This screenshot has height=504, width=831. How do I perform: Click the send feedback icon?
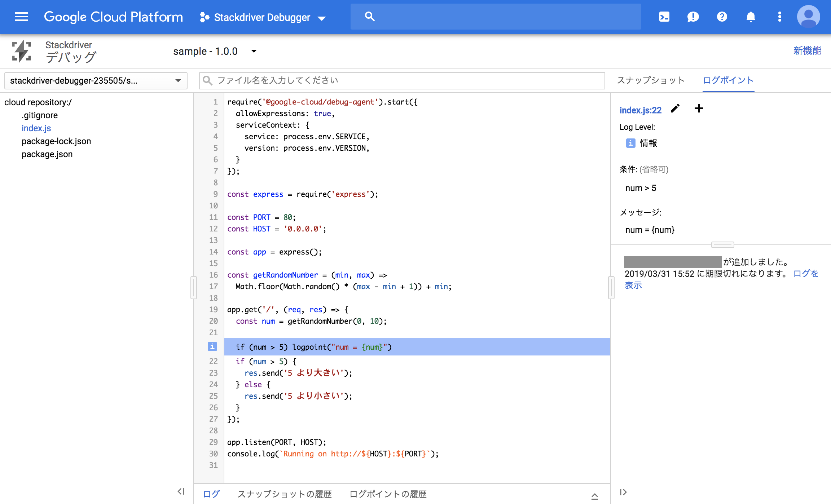click(693, 17)
